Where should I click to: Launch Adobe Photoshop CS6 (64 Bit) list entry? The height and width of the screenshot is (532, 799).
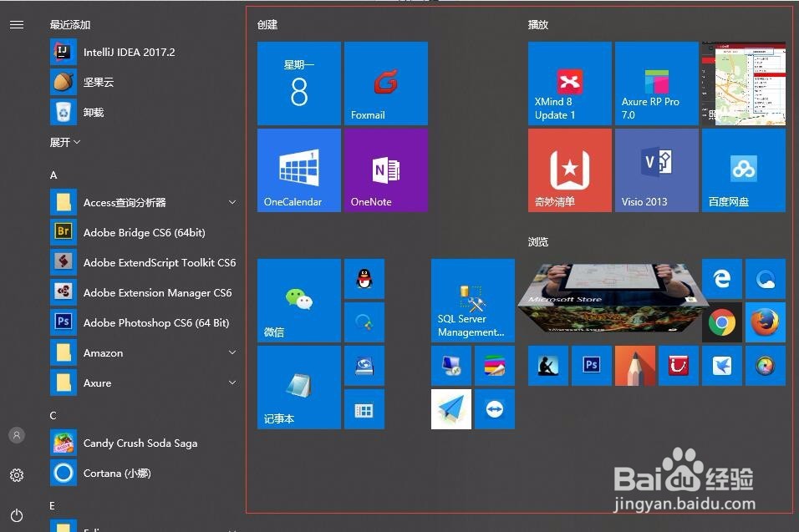point(145,322)
